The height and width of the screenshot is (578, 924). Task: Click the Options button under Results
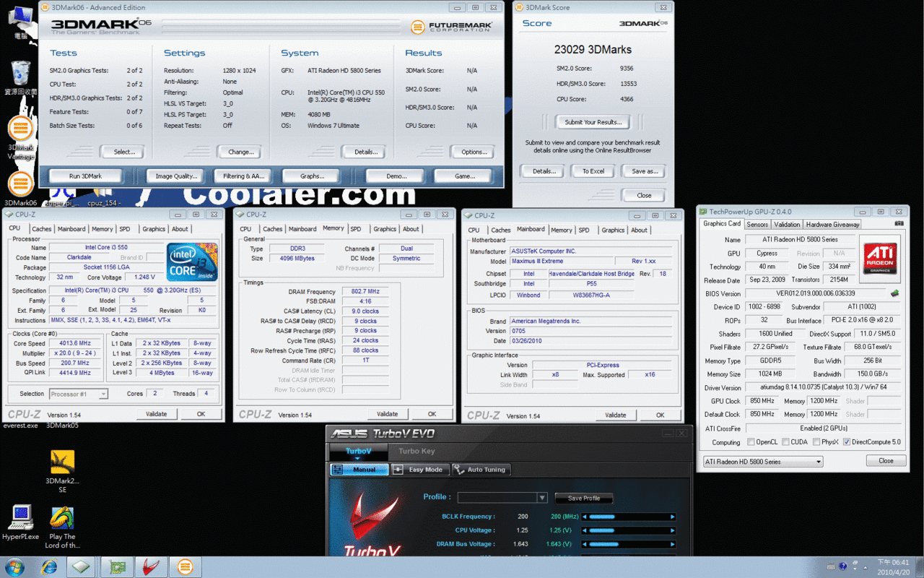pos(474,152)
